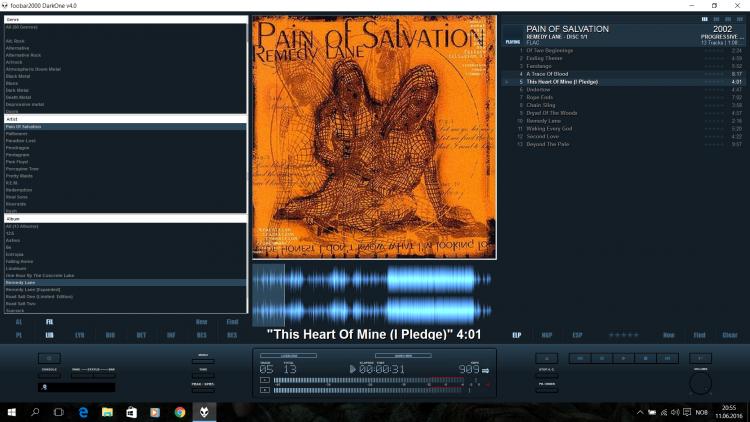Select artist 'Porcupine Tree' in Artist list
Viewport: 750px width, 422px height.
point(125,169)
